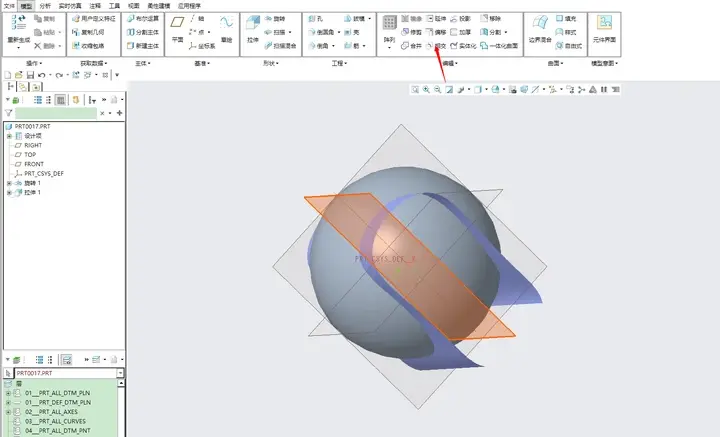Choose the Merge (合并) tool

point(411,46)
